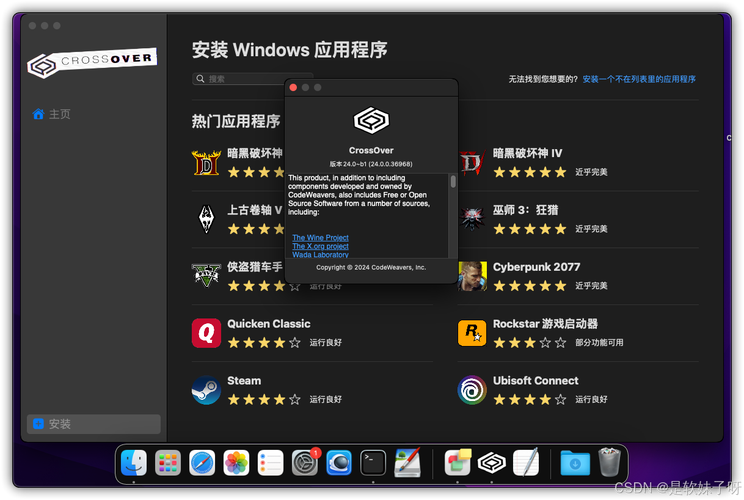The width and height of the screenshot is (744, 500).
Task: Click the home icon beside 主页
Action: pyautogui.click(x=38, y=114)
